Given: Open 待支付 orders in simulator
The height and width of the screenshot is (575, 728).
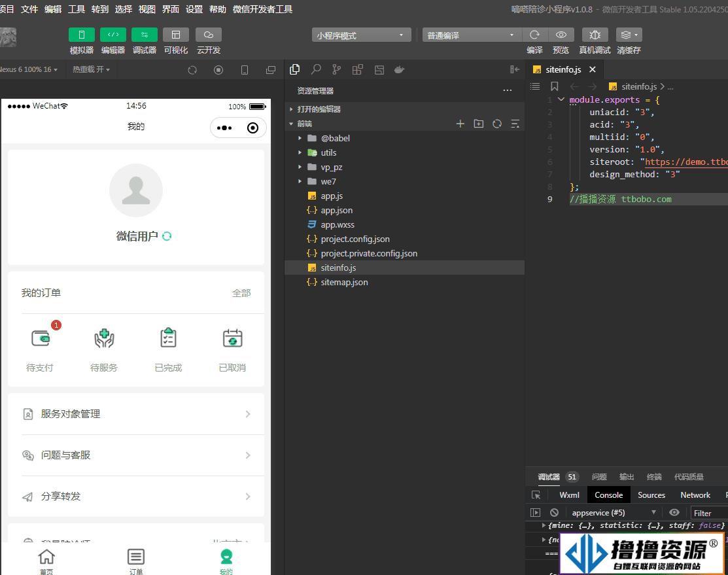Looking at the screenshot, I should coord(40,350).
